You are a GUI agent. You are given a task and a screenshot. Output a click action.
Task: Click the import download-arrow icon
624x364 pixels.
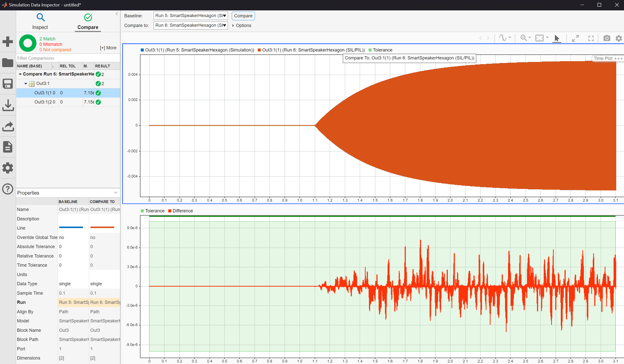click(8, 105)
